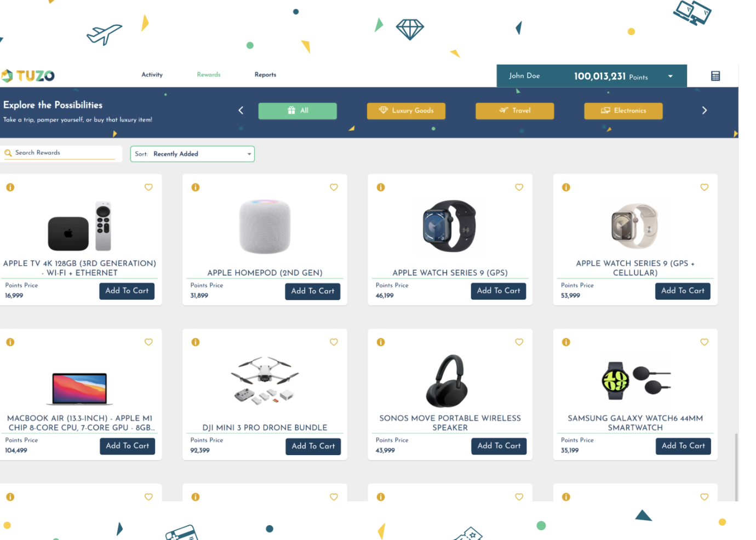756x540 pixels.
Task: Open the Activity tab
Action: click(152, 74)
